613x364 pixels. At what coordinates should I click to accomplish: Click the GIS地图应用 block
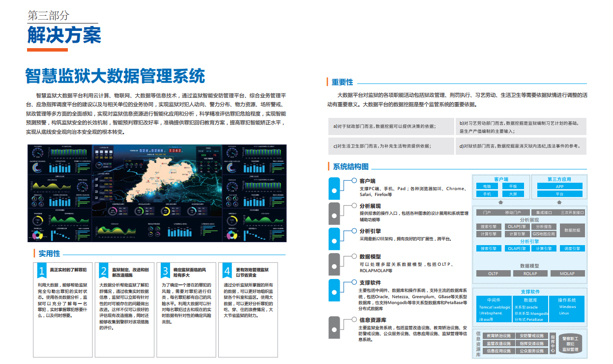544,234
